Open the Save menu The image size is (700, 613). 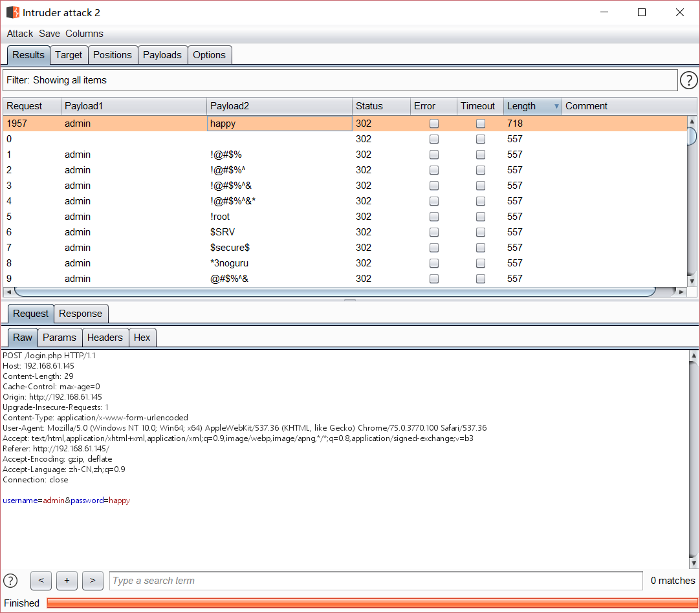coord(49,34)
